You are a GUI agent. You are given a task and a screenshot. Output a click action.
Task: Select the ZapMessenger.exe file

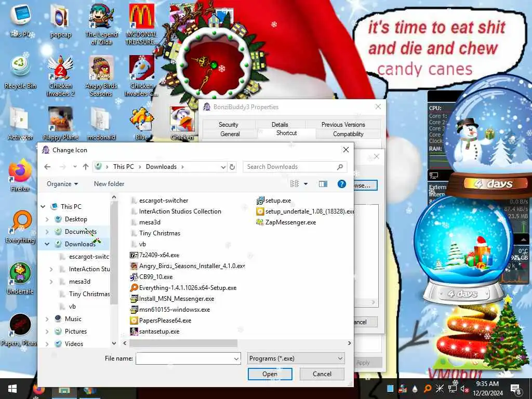pyautogui.click(x=286, y=222)
